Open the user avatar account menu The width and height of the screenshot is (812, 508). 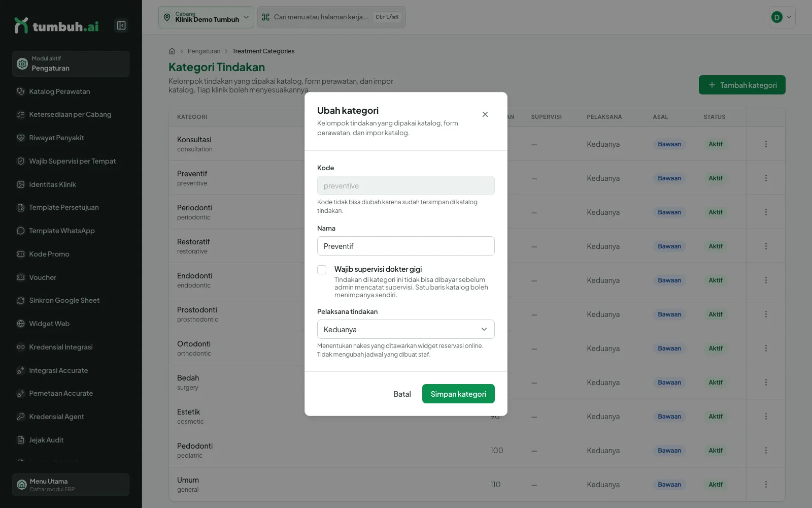point(782,17)
